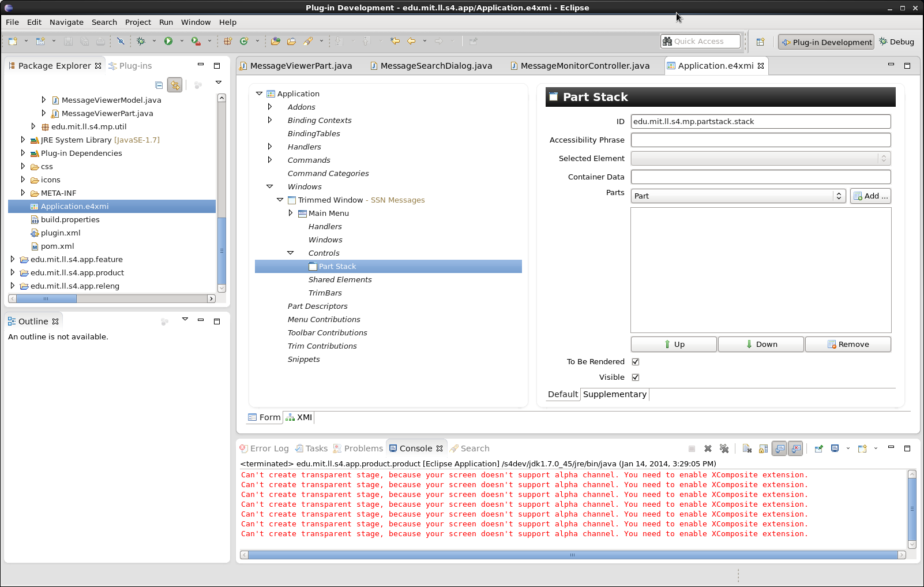The width and height of the screenshot is (924, 587).
Task: Click the Add ... button for Parts
Action: pyautogui.click(x=870, y=196)
